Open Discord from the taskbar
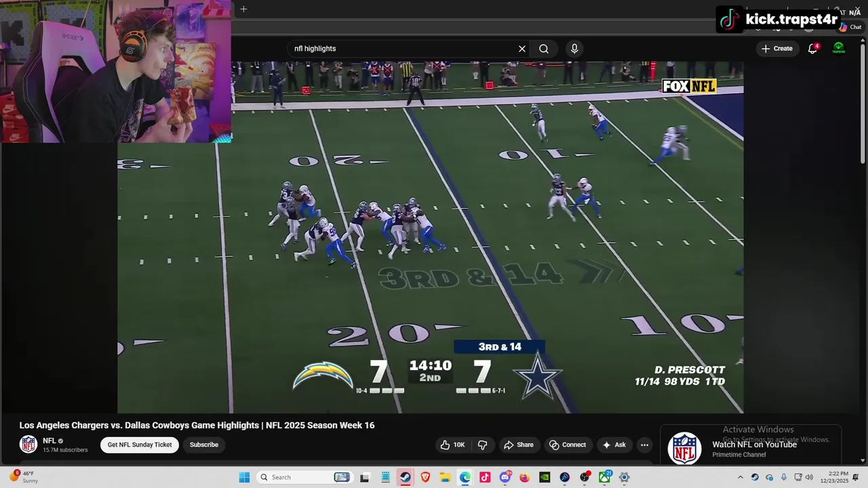Image resolution: width=868 pixels, height=488 pixels. point(505,477)
